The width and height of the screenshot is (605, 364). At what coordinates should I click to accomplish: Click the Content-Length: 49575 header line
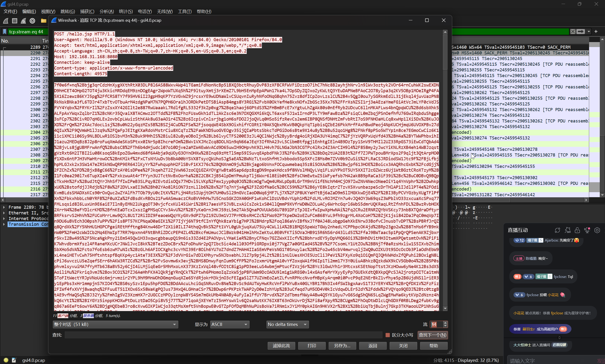80,74
